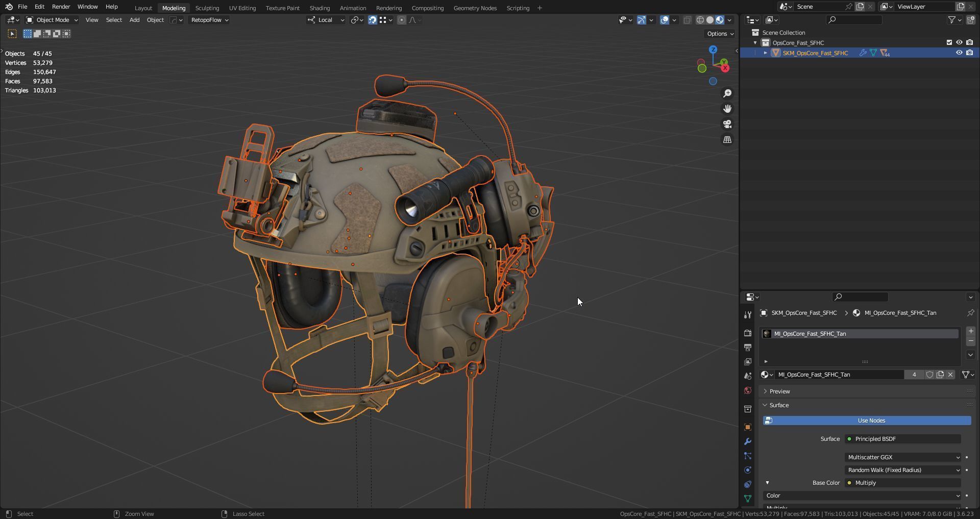Switch perspective/orthographic grid icon
Viewport: 980px width, 519px height.
(x=727, y=139)
